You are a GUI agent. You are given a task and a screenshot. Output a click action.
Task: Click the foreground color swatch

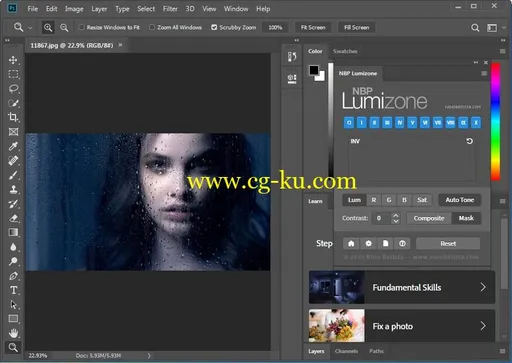point(314,70)
